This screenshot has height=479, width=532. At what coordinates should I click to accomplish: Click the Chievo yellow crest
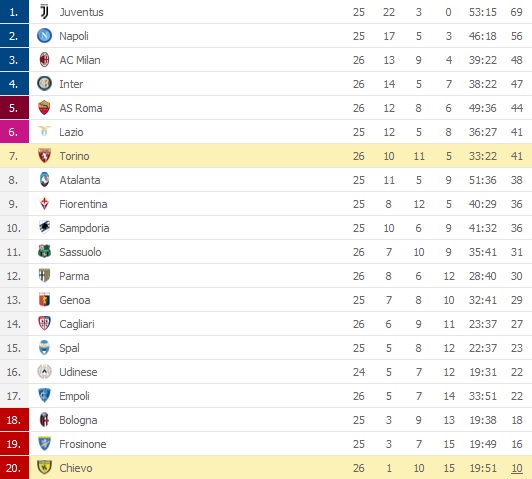44,467
